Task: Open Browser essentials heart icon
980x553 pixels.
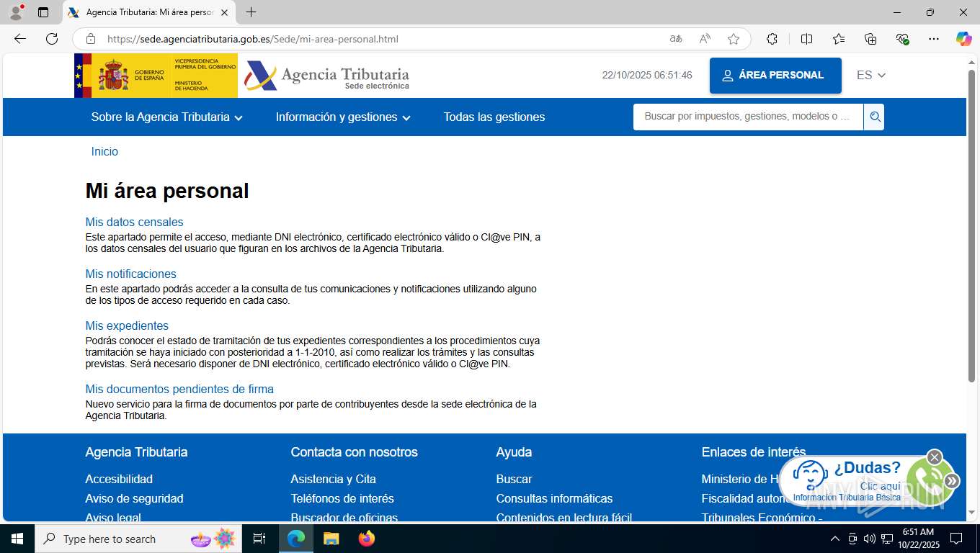Action: tap(902, 39)
